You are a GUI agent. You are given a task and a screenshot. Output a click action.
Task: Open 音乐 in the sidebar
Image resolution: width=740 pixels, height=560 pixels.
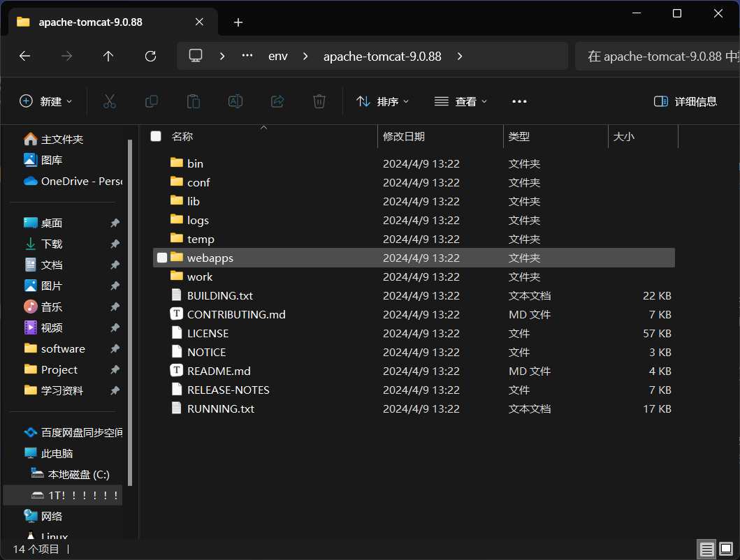pos(43,307)
